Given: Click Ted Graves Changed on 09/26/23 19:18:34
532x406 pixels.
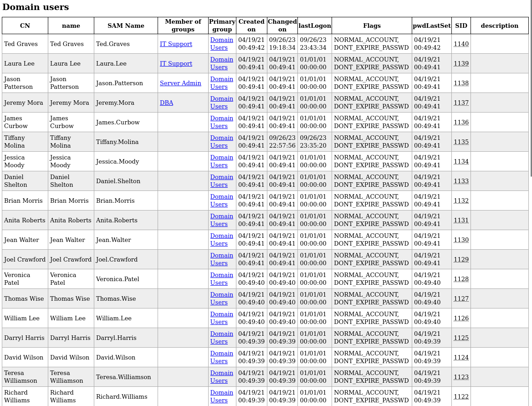Looking at the screenshot, I should tap(282, 44).
